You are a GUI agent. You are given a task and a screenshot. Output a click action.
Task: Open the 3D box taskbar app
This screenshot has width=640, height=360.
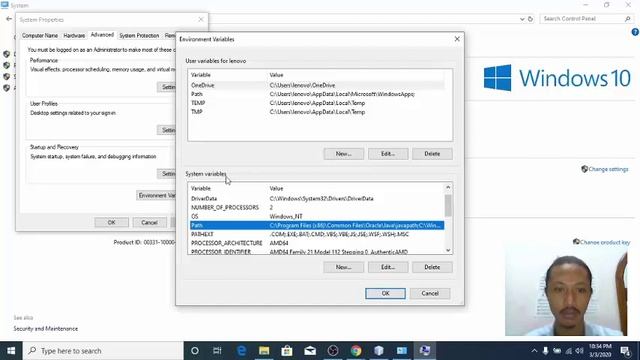[379, 351]
